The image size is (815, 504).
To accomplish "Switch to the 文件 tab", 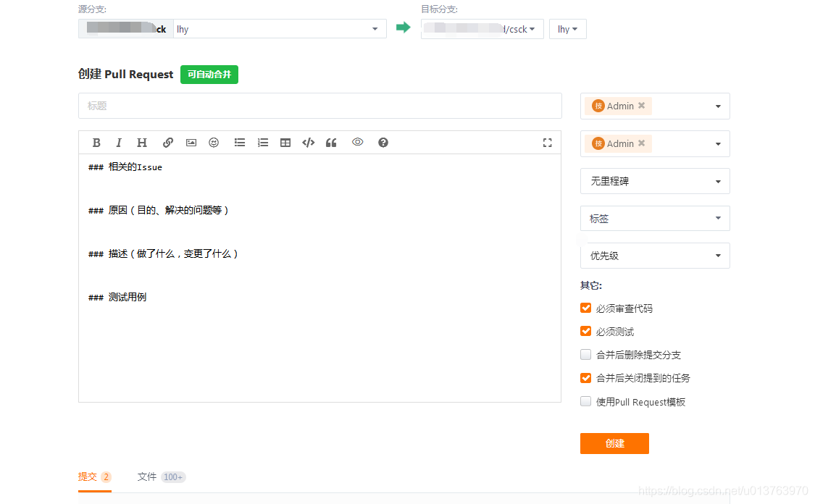I will pos(147,476).
